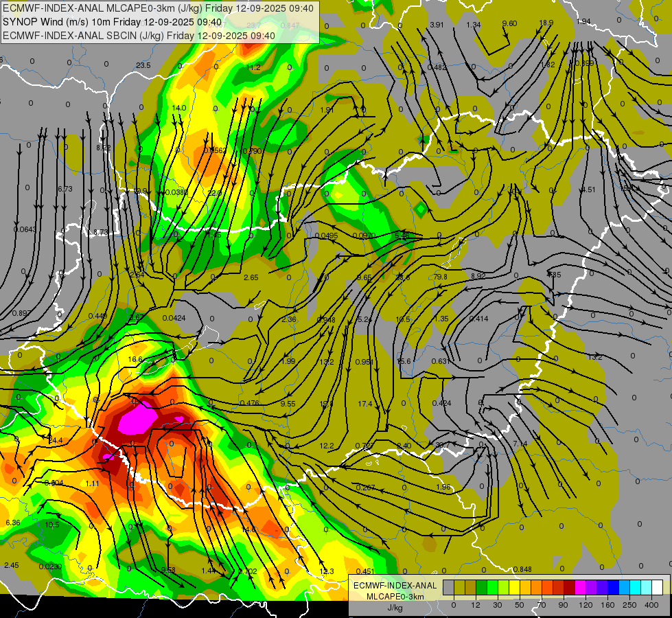This screenshot has width=672, height=618.
Task: Click the SYNOP Wind 10m title line
Action: (112, 22)
